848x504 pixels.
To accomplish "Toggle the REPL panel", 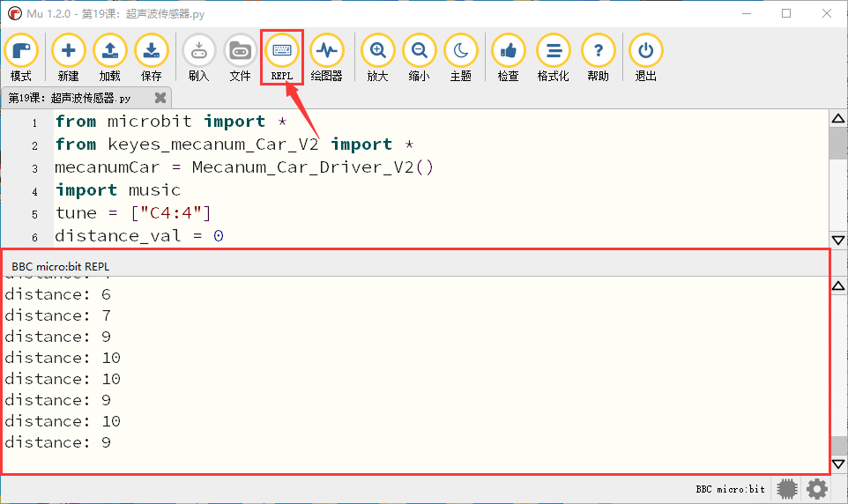I will [282, 57].
